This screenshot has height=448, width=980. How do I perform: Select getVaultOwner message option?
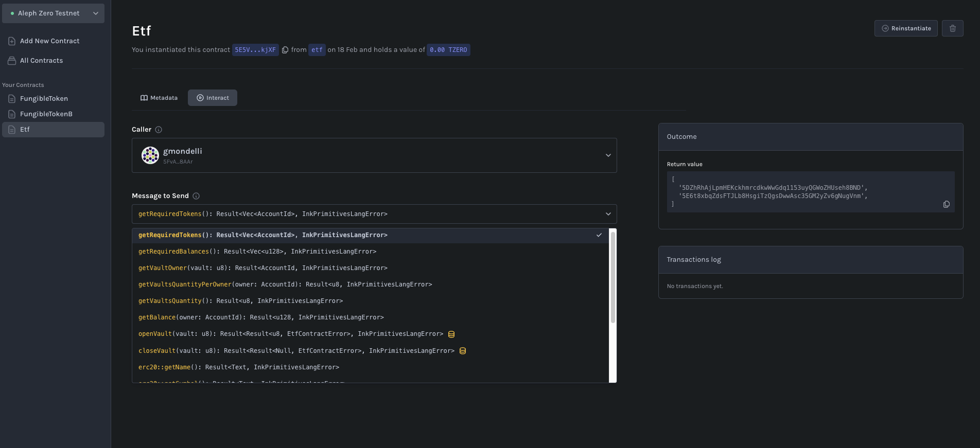[371, 268]
